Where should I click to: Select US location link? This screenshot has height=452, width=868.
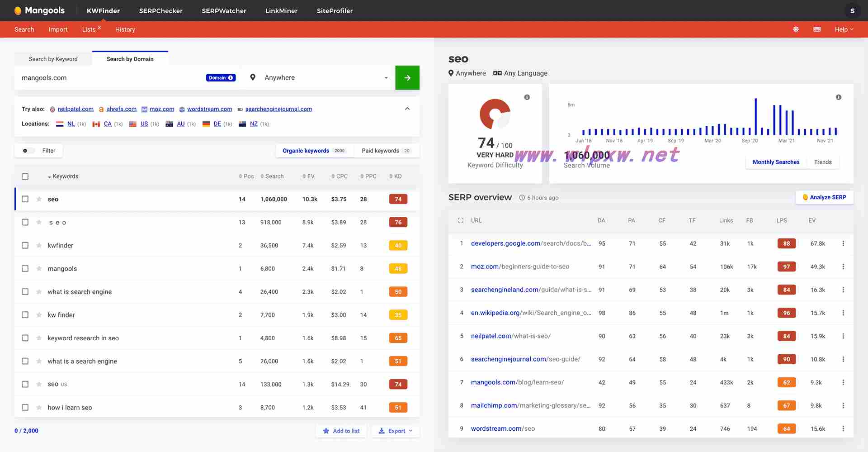coord(144,124)
